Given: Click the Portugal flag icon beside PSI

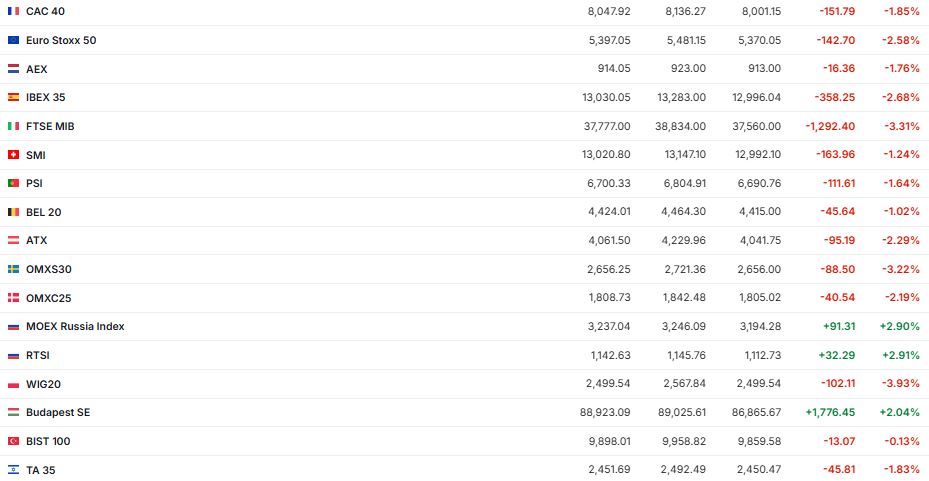Looking at the screenshot, I should (x=13, y=183).
